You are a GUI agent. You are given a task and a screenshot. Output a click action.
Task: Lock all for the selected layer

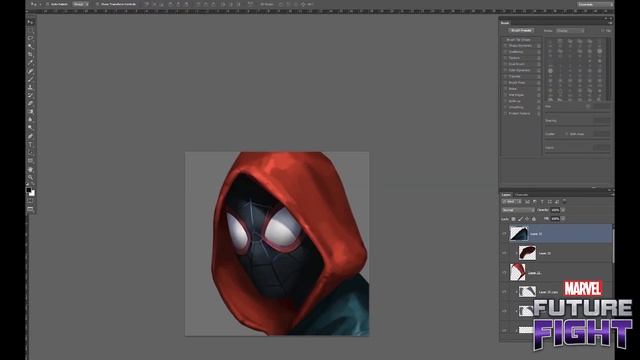click(533, 219)
